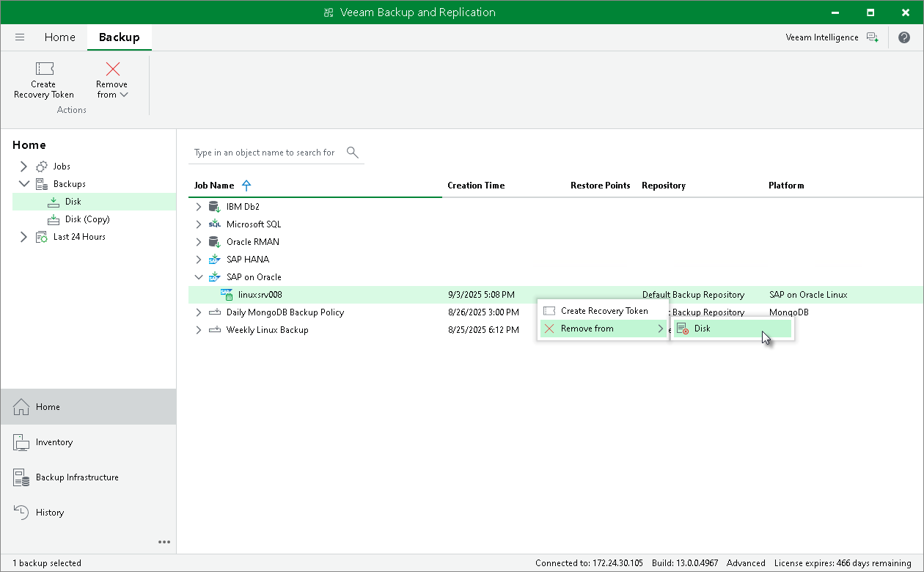924x572 pixels.
Task: Sort by the Creation Time column header
Action: 476,186
